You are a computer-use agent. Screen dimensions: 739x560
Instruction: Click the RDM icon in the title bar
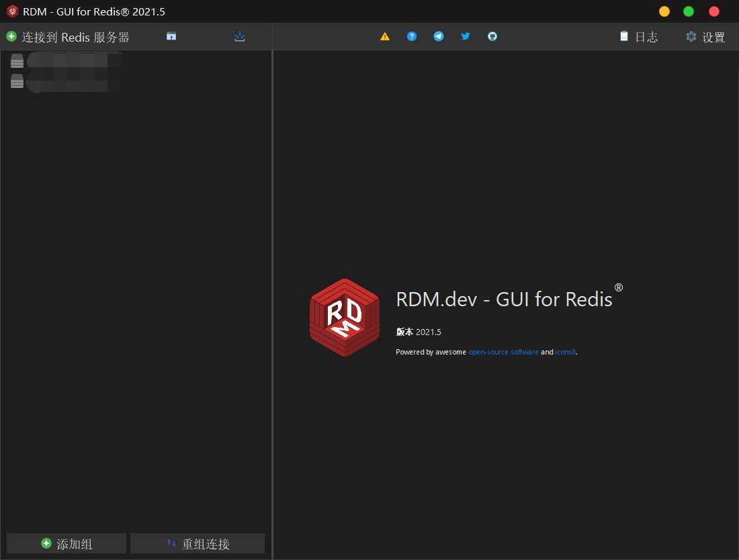click(x=11, y=11)
